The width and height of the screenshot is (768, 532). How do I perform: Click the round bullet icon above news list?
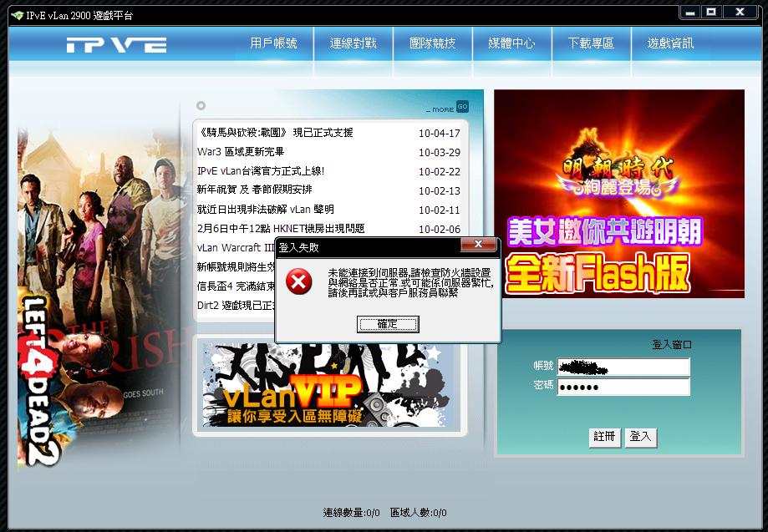click(x=201, y=105)
